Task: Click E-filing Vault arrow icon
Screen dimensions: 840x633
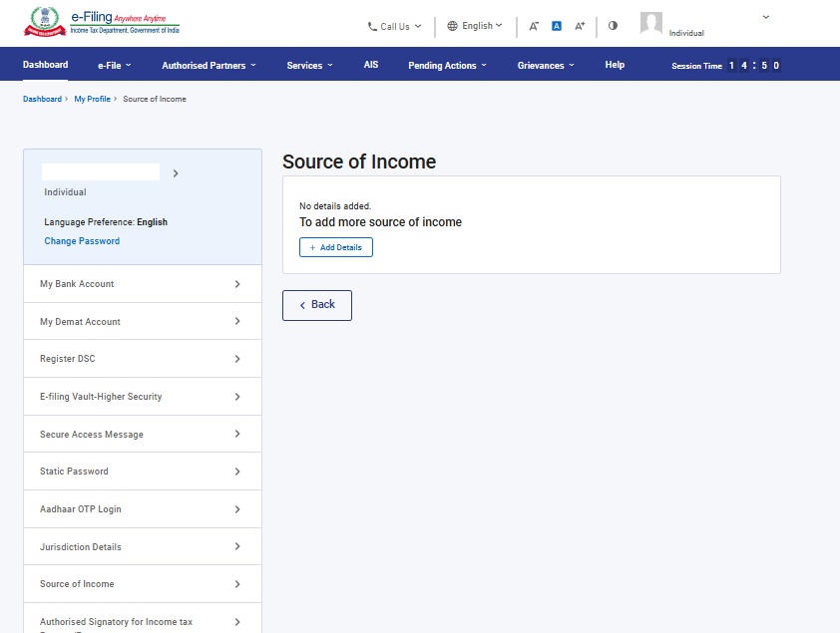Action: [x=237, y=397]
